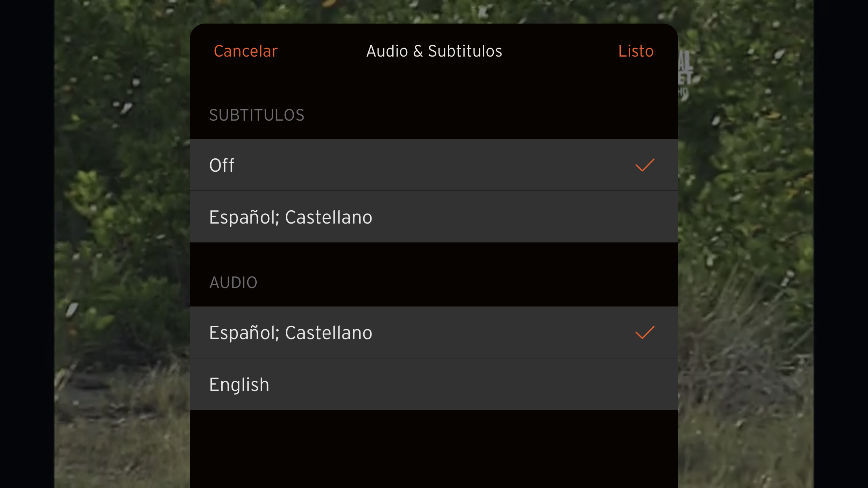Tap the checkmark beside Español audio

(x=645, y=332)
